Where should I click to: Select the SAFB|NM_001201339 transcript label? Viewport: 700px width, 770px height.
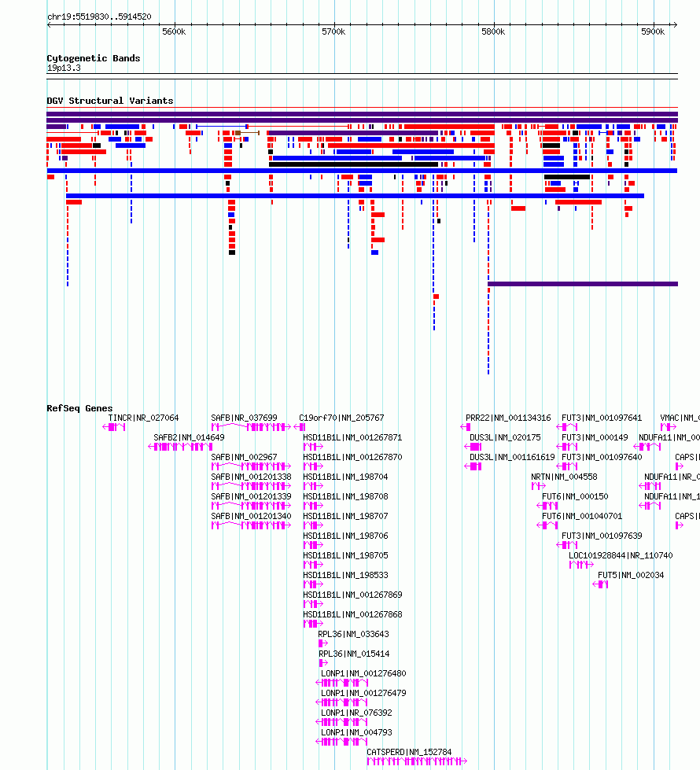click(x=251, y=496)
